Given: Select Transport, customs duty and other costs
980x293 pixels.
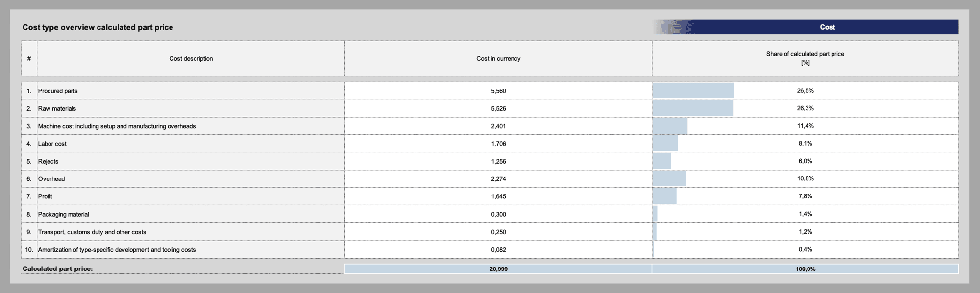Looking at the screenshot, I should (92, 232).
